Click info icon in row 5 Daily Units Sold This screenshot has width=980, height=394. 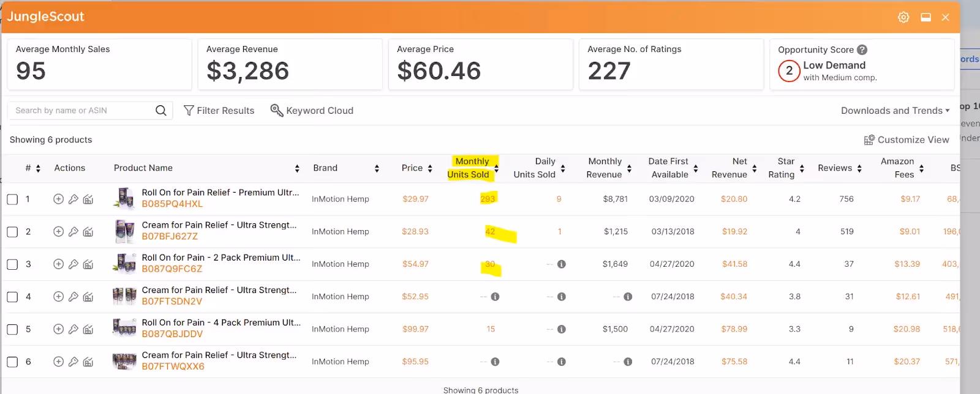tap(561, 329)
